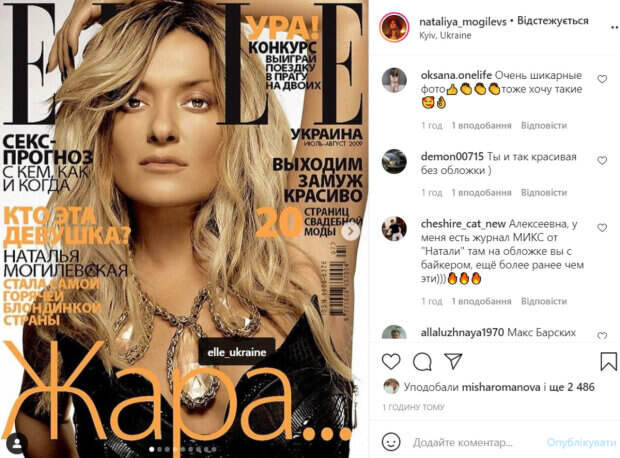Like demon00715's comment
This screenshot has width=620, height=458.
click(x=602, y=161)
